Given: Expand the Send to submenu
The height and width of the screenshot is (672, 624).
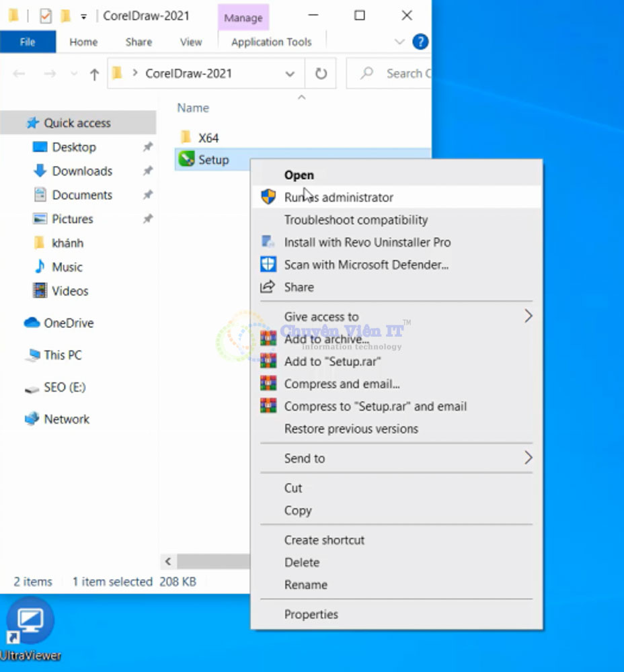Looking at the screenshot, I should click(528, 458).
